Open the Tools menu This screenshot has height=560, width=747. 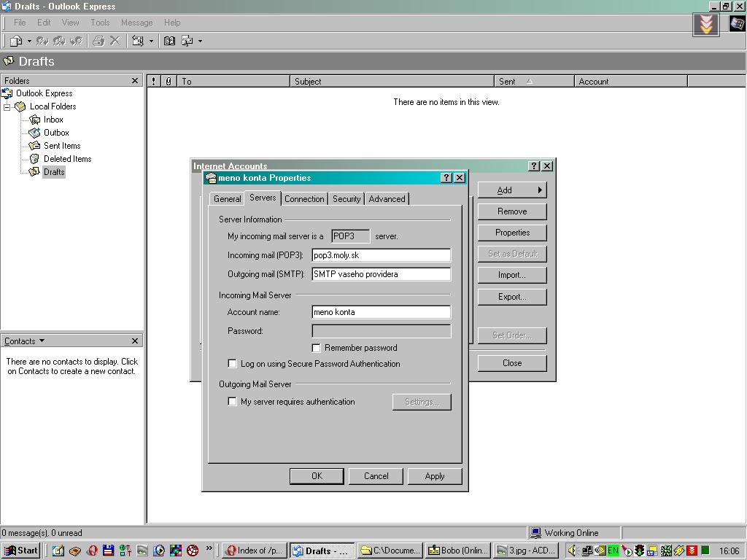[x=100, y=23]
